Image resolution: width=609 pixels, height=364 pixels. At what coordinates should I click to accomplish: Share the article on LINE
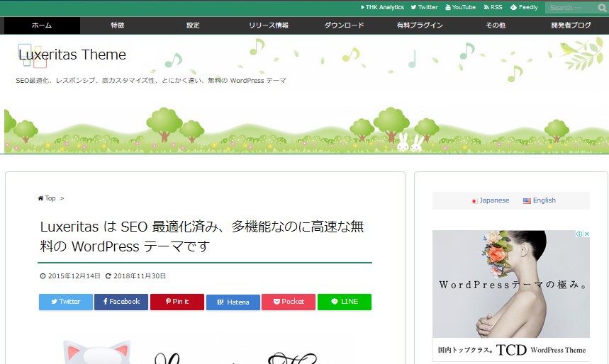click(x=345, y=302)
